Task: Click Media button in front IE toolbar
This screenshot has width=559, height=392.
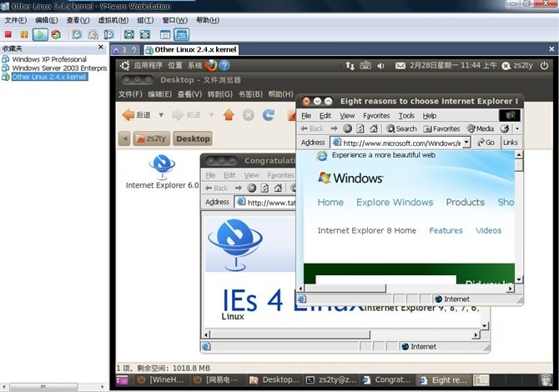Action: 481,128
